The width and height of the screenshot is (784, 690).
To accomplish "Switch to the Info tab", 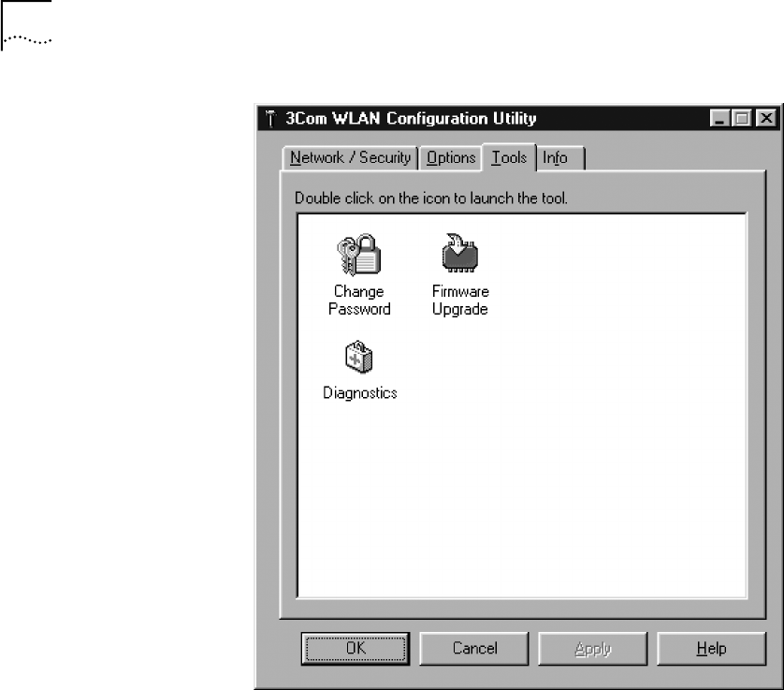I will tap(559, 158).
